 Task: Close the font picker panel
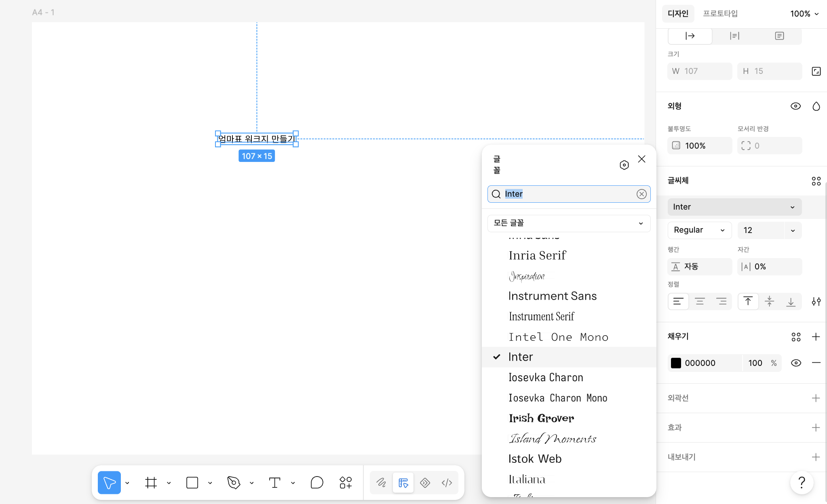[x=641, y=159]
